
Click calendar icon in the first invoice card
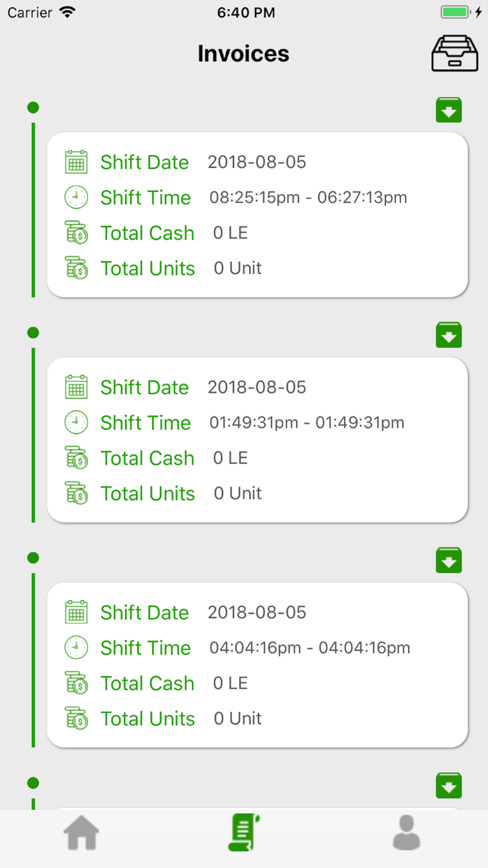[x=76, y=162]
